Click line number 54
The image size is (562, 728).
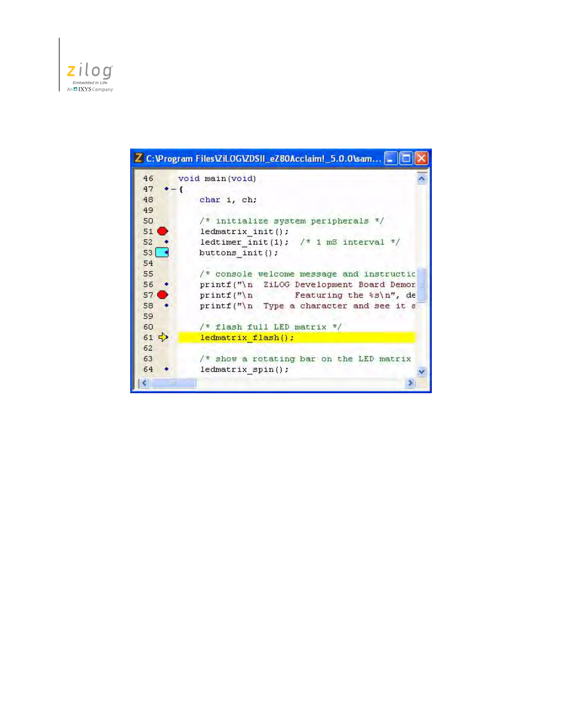(x=148, y=263)
